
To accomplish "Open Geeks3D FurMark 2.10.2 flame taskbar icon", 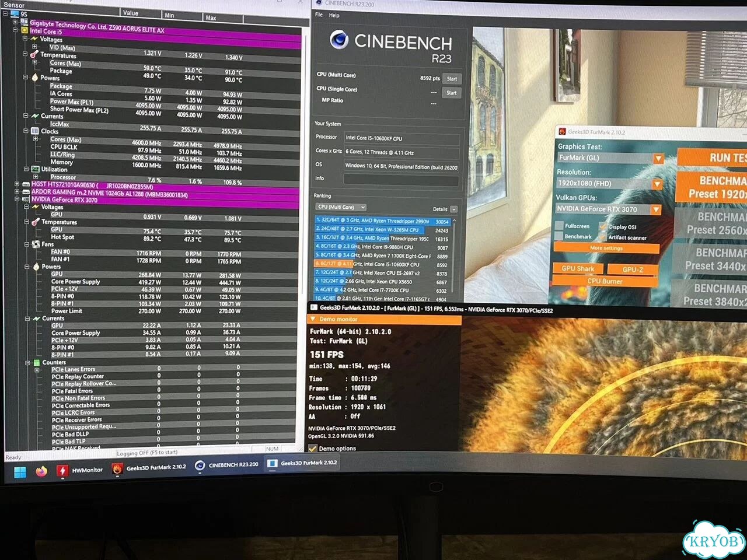I will (x=117, y=468).
